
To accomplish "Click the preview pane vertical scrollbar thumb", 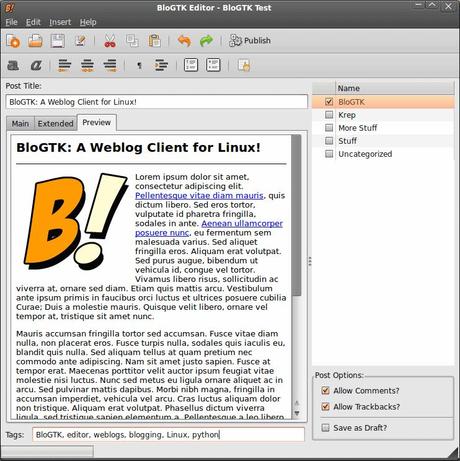I will coord(296,215).
